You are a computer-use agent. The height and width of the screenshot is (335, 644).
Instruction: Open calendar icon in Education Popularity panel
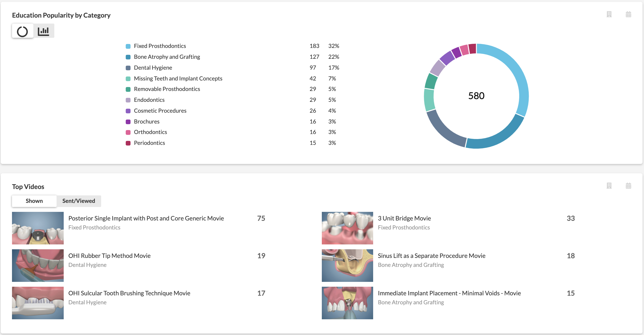[x=628, y=14]
